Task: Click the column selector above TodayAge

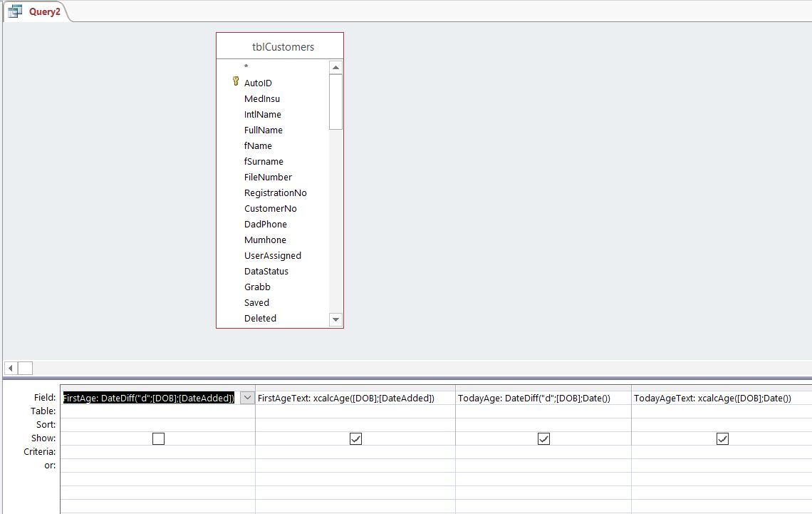Action: pyautogui.click(x=543, y=388)
